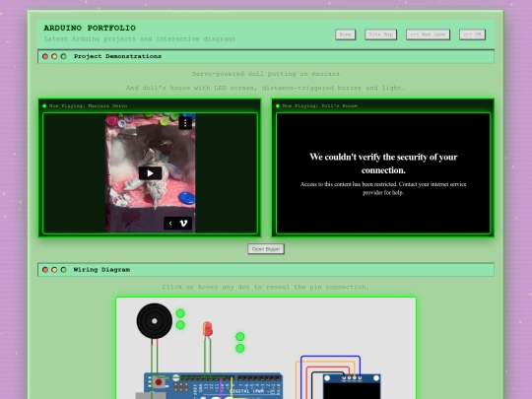Image resolution: width=532 pixels, height=399 pixels.
Task: Play the Mascara Servo video
Action: click(x=150, y=173)
